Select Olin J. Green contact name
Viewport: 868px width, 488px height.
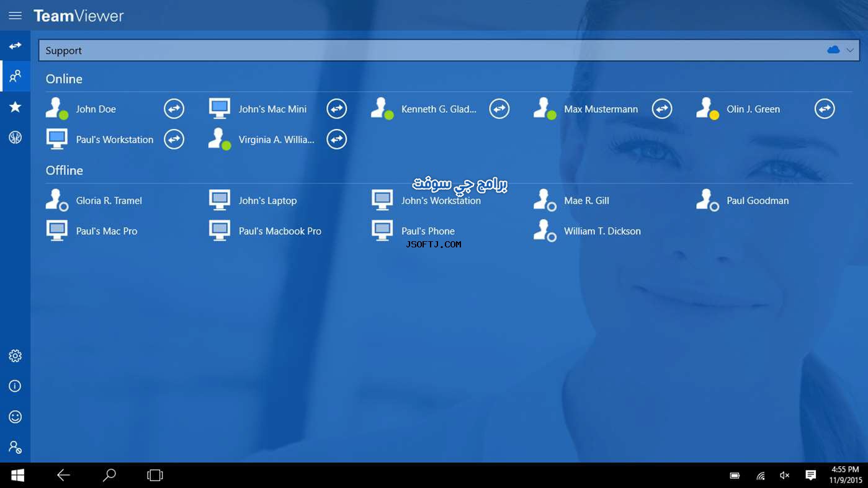[x=753, y=109]
